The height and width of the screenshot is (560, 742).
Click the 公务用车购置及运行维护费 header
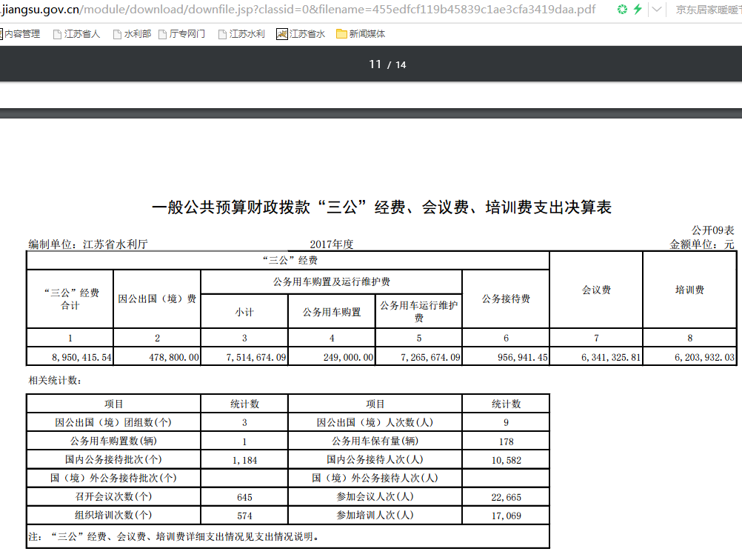(x=331, y=282)
